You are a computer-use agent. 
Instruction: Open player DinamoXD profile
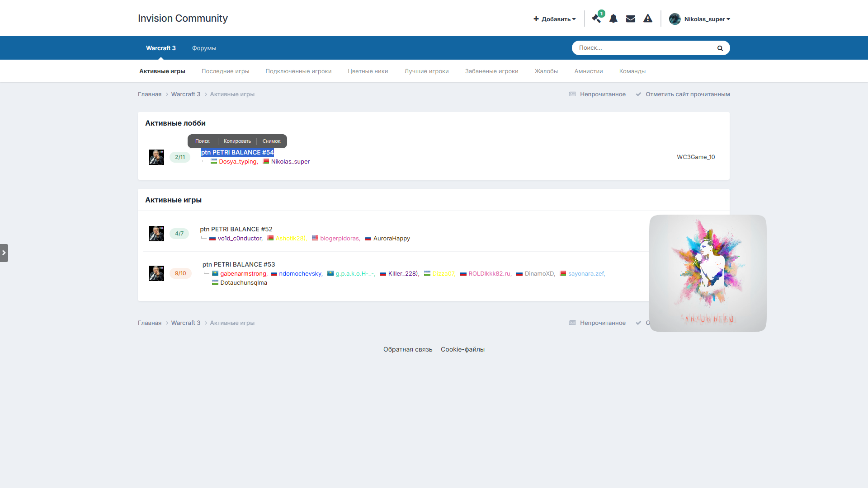[x=539, y=274]
